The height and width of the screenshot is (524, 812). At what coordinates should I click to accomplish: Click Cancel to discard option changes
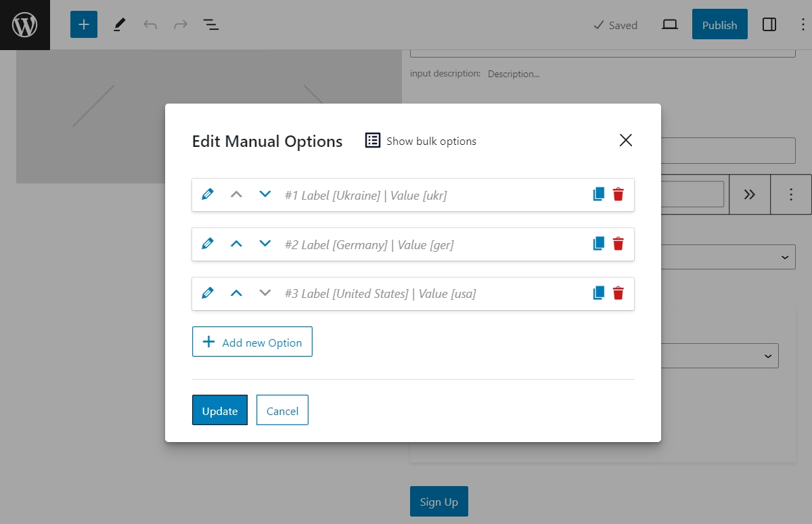[282, 410]
